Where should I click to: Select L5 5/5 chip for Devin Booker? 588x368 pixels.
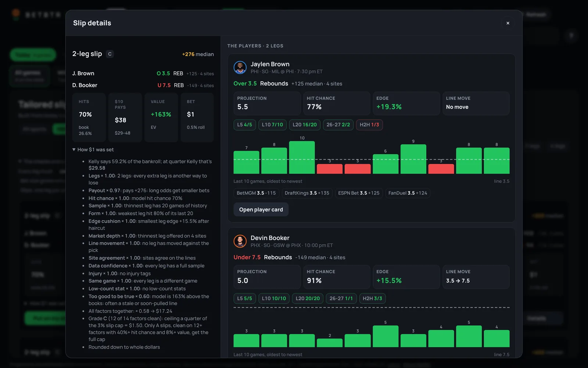tap(245, 298)
